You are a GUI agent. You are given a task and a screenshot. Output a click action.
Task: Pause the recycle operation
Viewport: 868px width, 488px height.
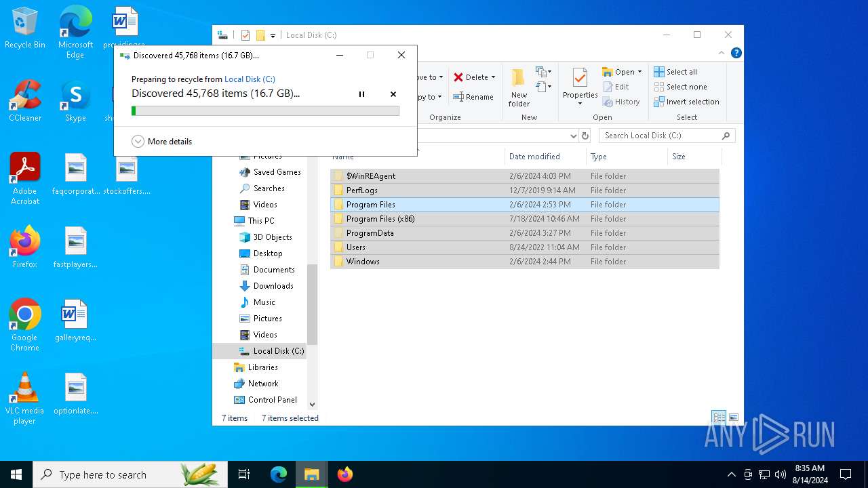(361, 94)
